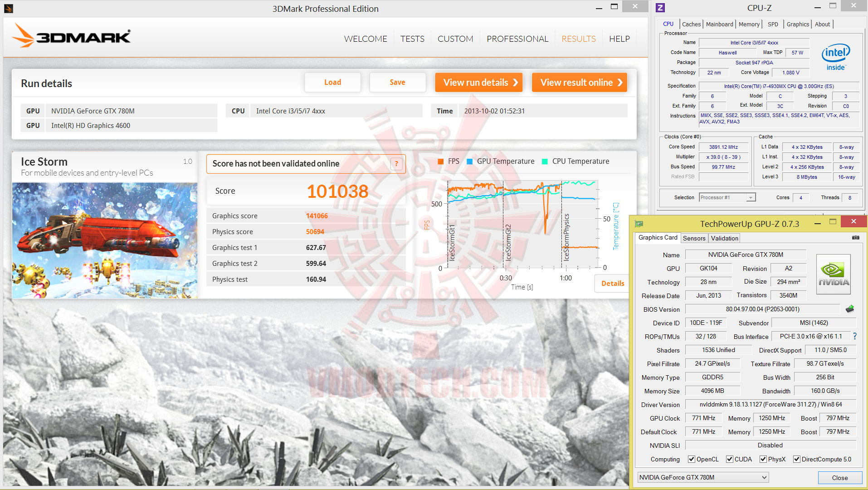The width and height of the screenshot is (868, 490).
Task: Click the Code Name value Haswell
Action: click(x=727, y=53)
